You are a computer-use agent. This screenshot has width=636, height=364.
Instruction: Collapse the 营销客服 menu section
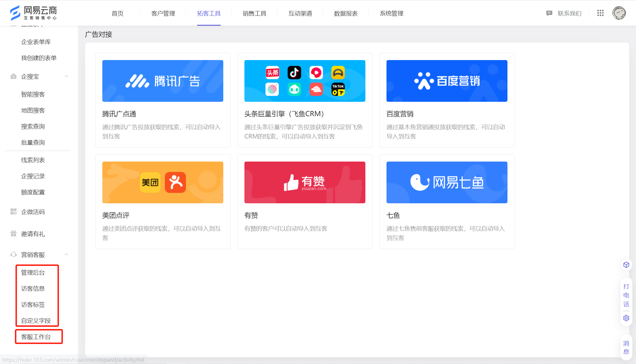67,255
